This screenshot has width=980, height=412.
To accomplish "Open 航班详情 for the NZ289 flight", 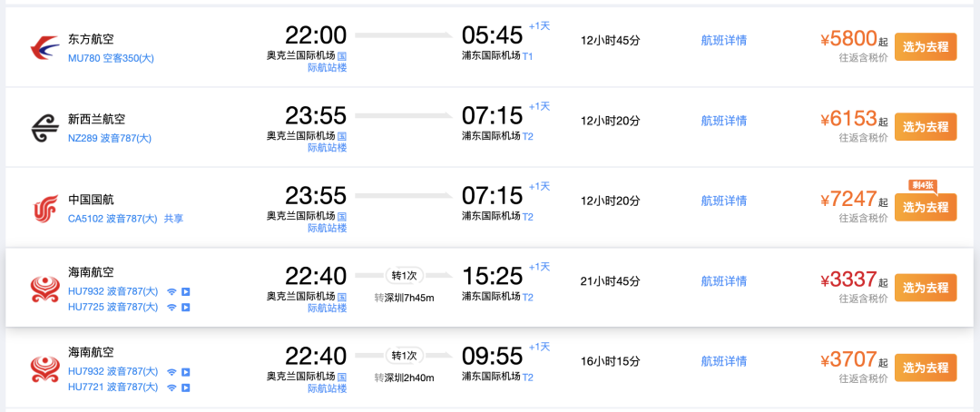I will point(724,121).
